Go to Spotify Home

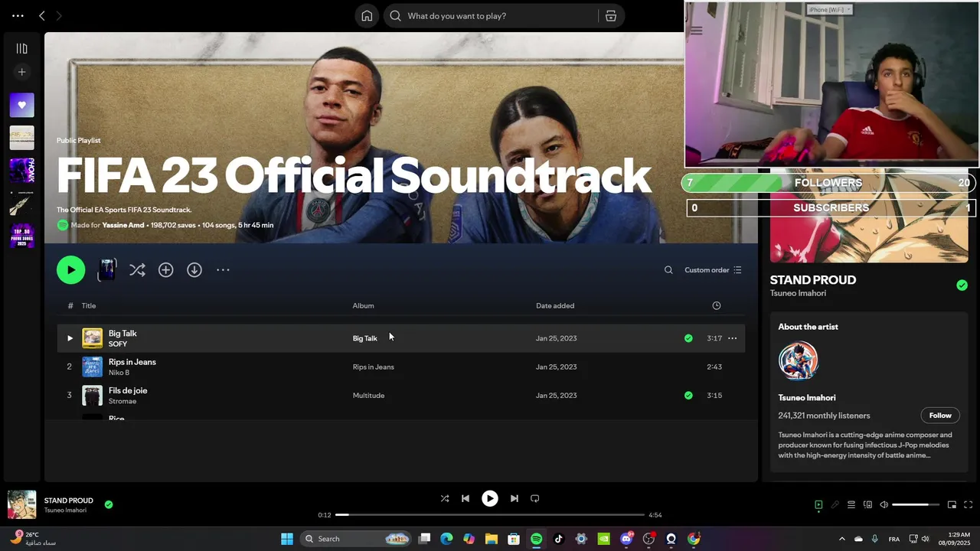[367, 16]
